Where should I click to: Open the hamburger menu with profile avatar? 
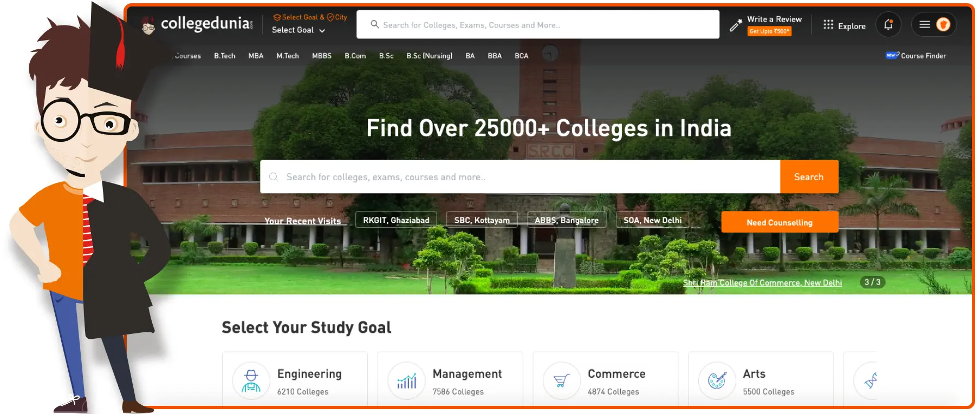[x=934, y=25]
